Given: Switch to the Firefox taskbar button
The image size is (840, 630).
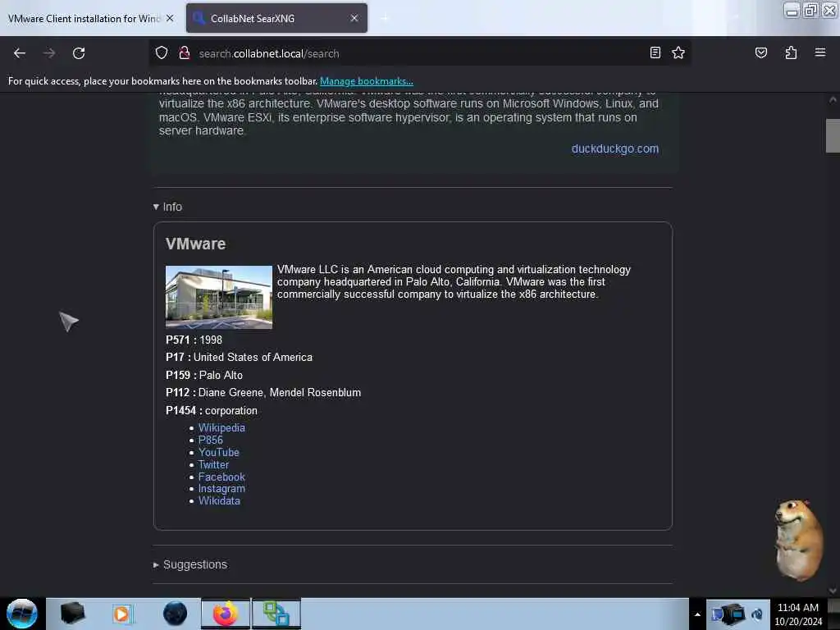Looking at the screenshot, I should [226, 614].
